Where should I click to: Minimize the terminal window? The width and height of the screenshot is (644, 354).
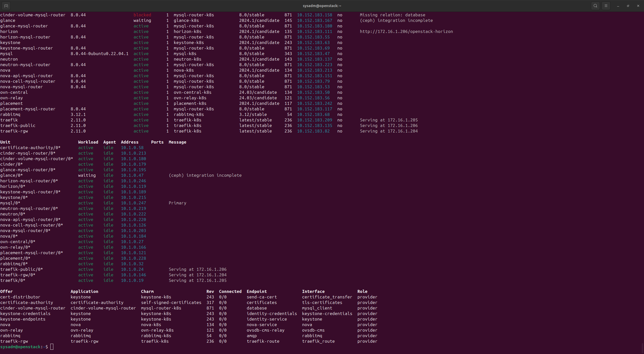(618, 6)
